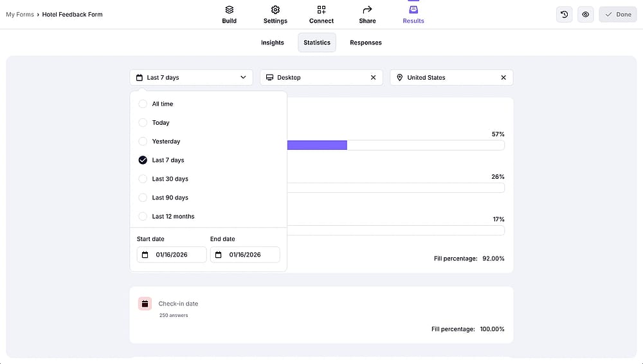
Task: Open the Desktop device filter
Action: pos(321,78)
